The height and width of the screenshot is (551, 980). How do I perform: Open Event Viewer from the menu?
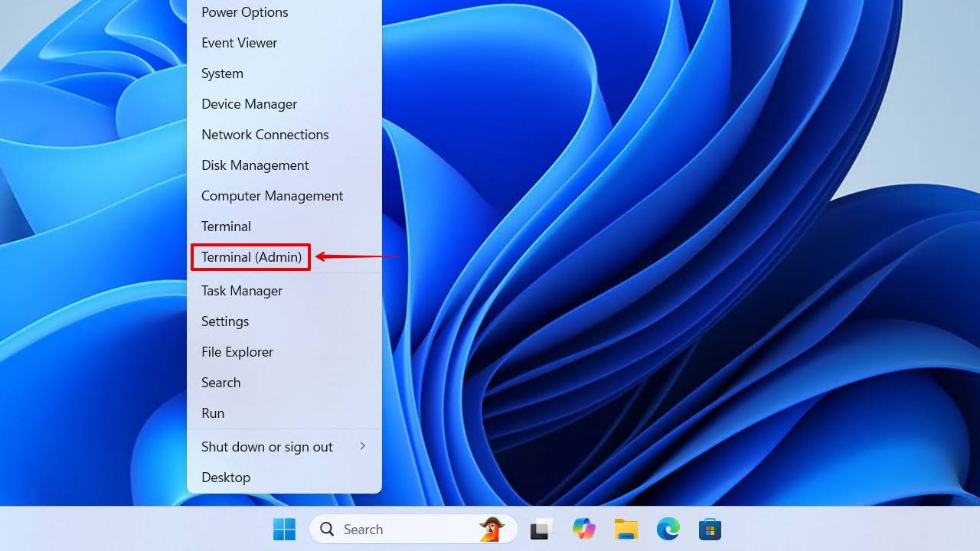click(239, 43)
